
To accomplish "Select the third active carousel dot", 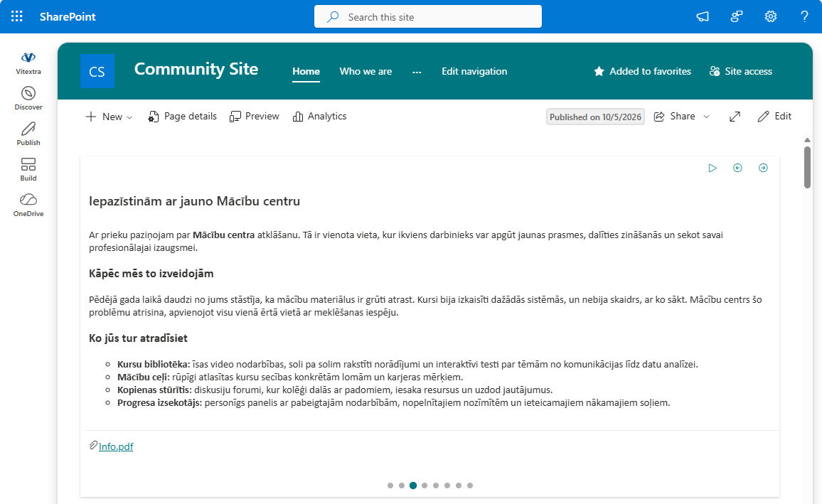I will (x=413, y=486).
